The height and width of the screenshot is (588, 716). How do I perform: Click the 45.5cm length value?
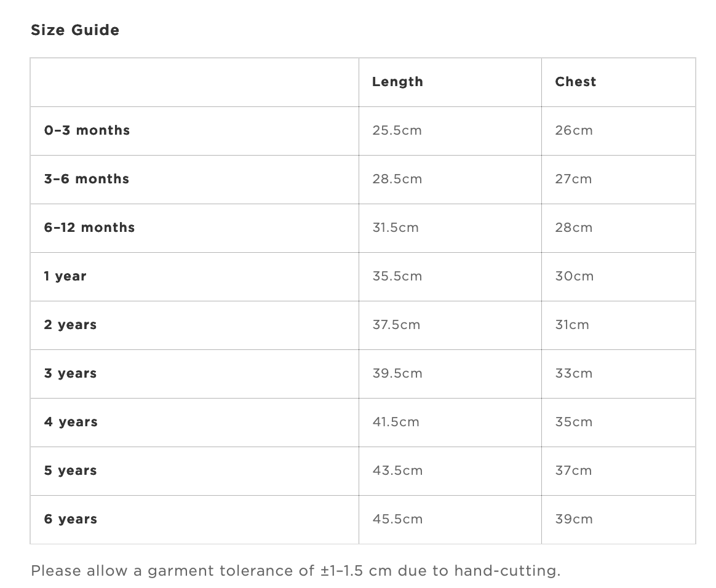pos(397,519)
